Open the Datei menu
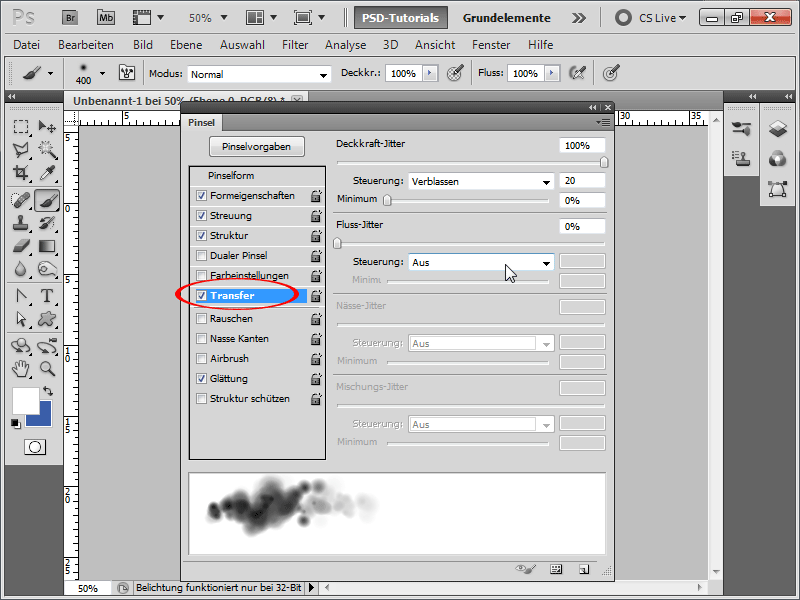 click(x=27, y=45)
